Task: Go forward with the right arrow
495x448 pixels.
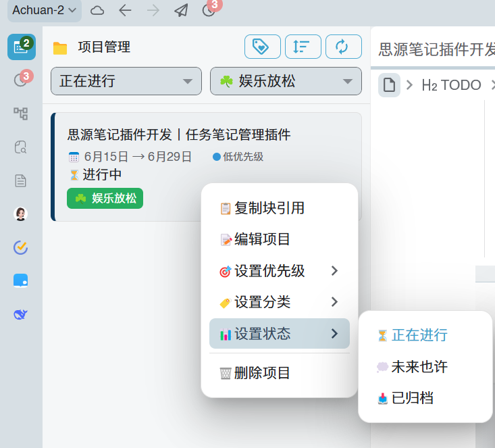Action: (x=153, y=10)
